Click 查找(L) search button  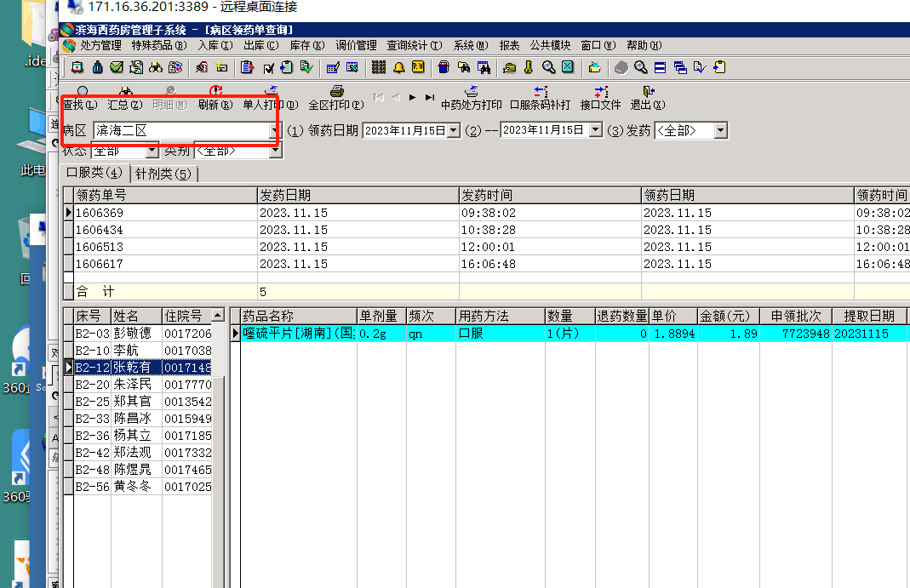coord(80,99)
